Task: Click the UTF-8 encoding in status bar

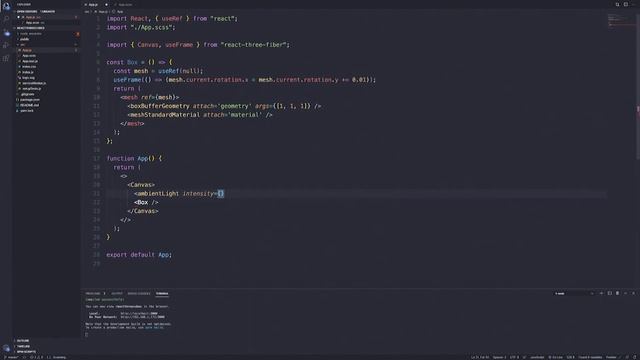Action: pyautogui.click(x=514, y=357)
